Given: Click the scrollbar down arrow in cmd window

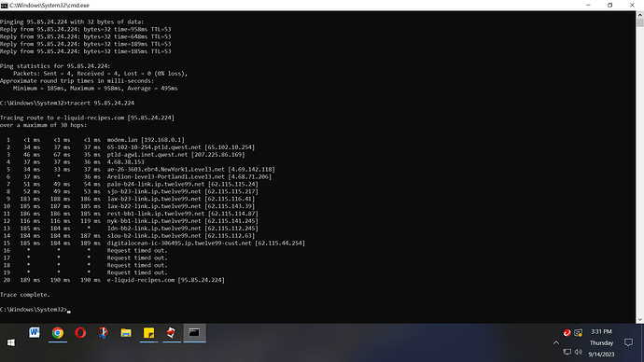Looking at the screenshot, I should (x=640, y=320).
